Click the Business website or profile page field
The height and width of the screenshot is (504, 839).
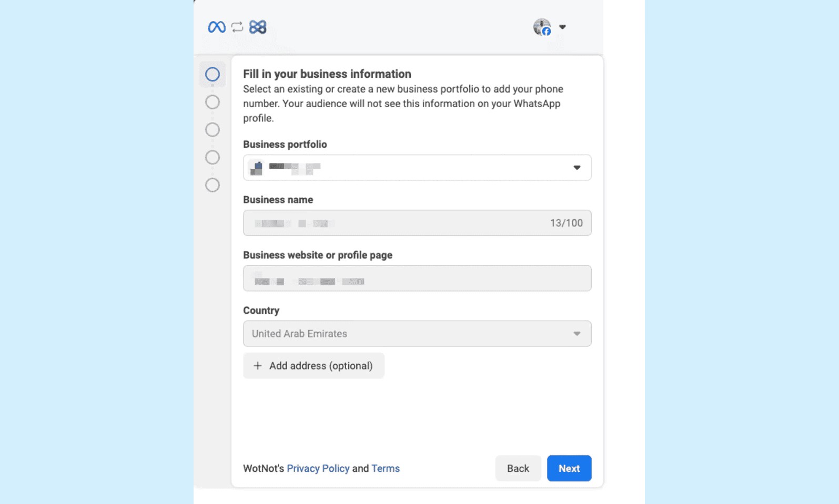coord(417,278)
